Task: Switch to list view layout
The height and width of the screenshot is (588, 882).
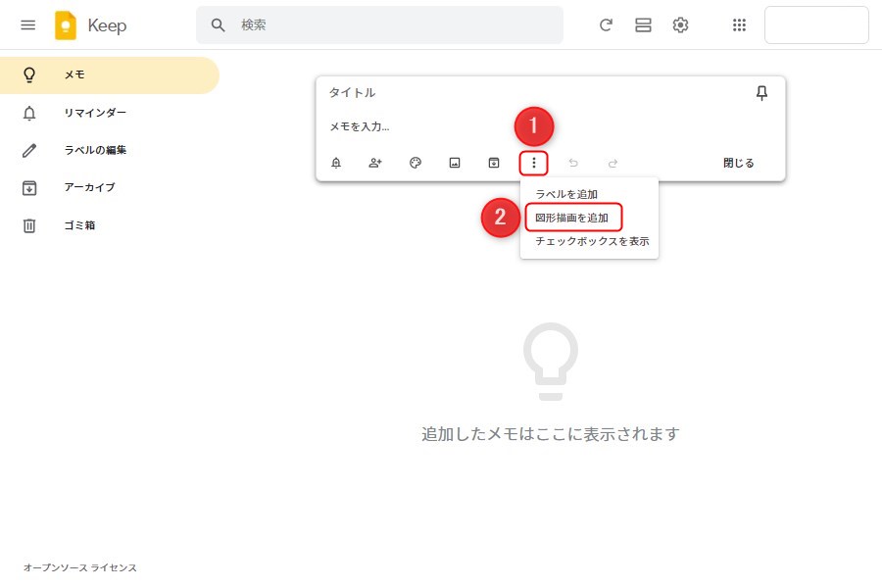Action: 643,25
